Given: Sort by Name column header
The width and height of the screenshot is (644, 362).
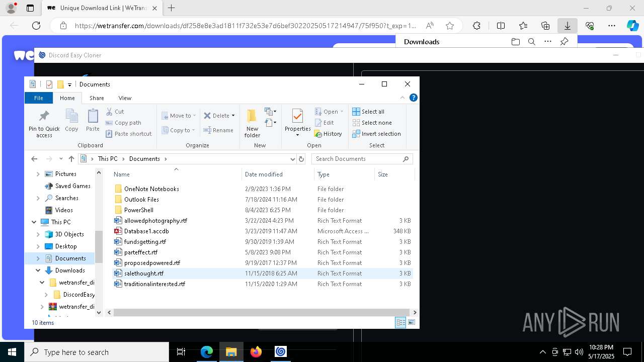Looking at the screenshot, I should [176, 174].
